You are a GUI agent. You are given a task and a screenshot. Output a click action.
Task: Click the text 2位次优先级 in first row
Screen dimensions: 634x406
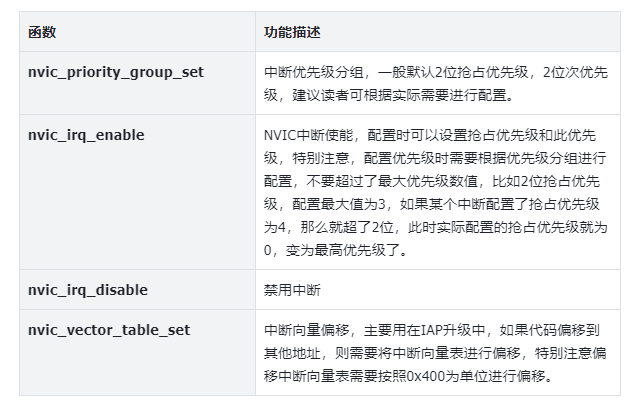tap(575, 72)
